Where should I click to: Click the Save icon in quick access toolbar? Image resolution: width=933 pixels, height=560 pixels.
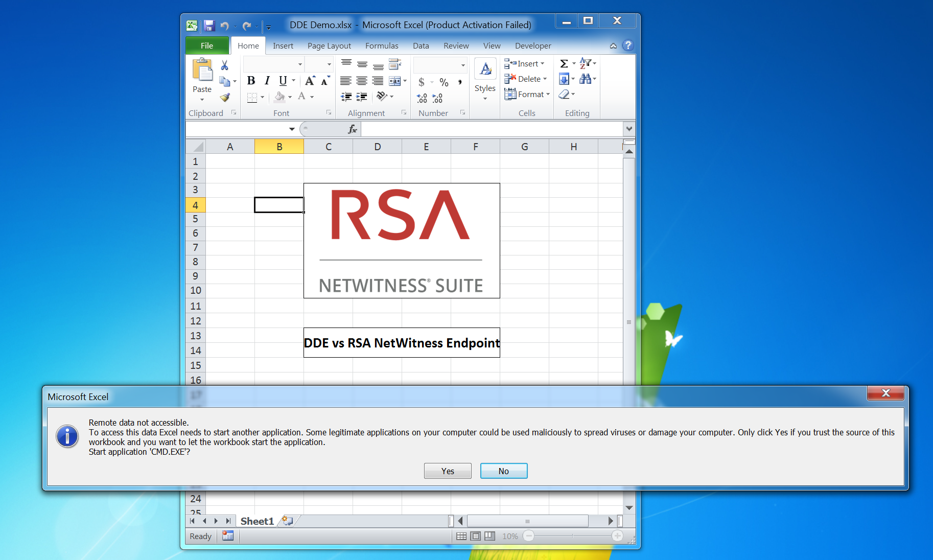pyautogui.click(x=209, y=26)
